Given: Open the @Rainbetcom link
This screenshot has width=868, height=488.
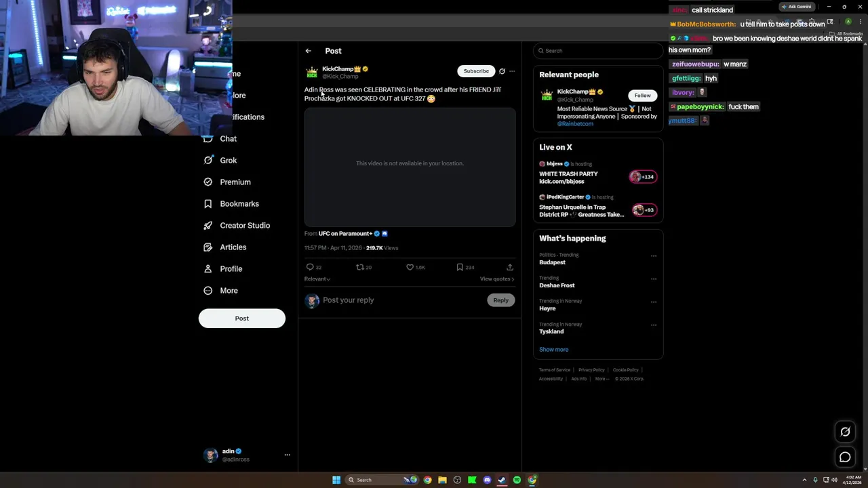Looking at the screenshot, I should [x=575, y=124].
